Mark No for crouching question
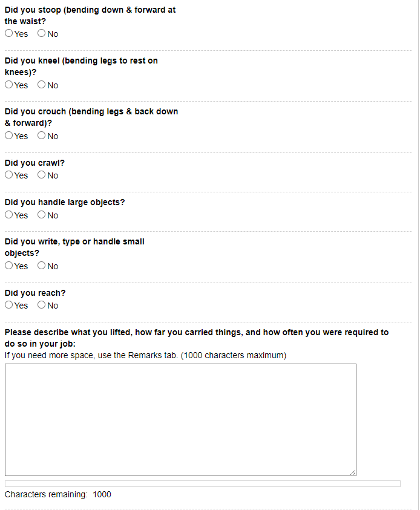Image resolution: width=420 pixels, height=510 pixels. (x=41, y=136)
